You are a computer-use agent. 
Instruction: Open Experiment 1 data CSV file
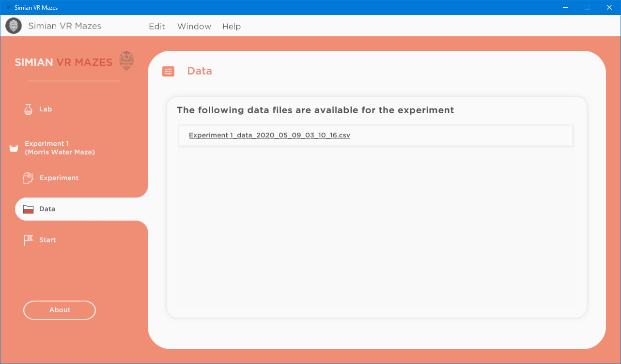tap(269, 135)
